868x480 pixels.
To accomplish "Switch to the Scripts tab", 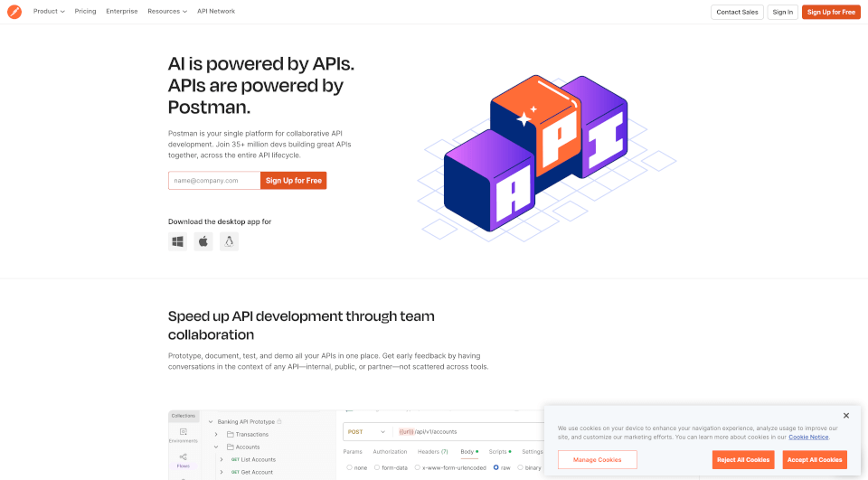I will (499, 452).
